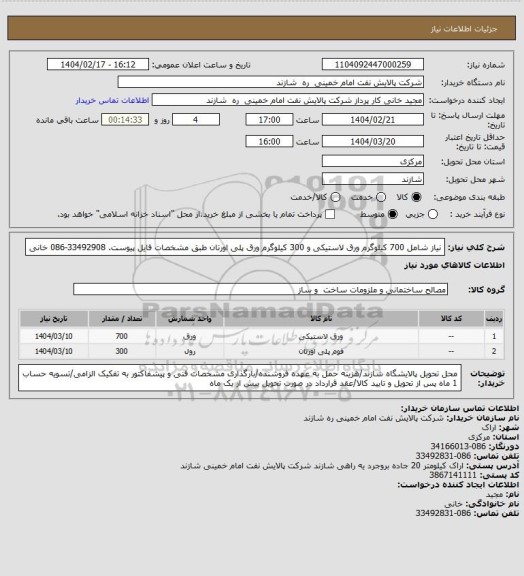Select the جزیی purchase type radio
This screenshot has width=524, height=576.
click(x=433, y=214)
